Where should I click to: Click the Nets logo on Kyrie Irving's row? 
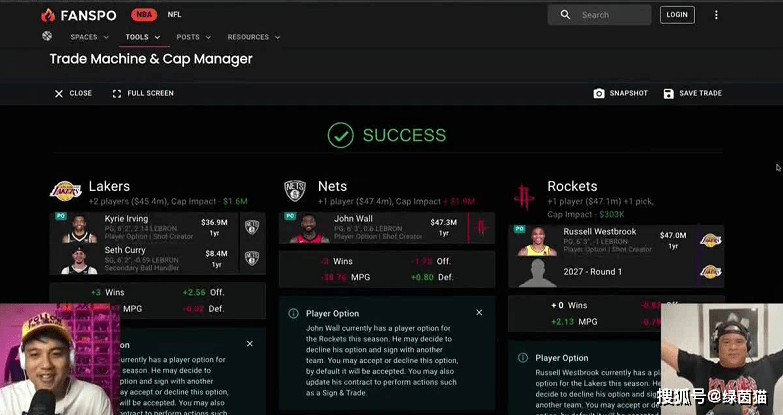(x=252, y=227)
